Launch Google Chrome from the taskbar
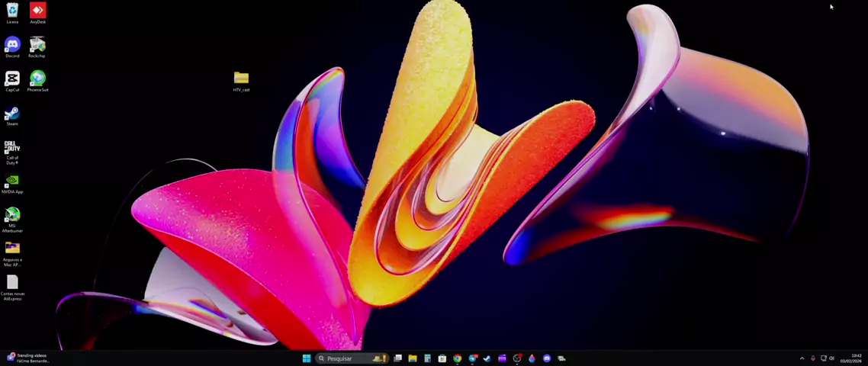Image resolution: width=868 pixels, height=366 pixels. 457,358
